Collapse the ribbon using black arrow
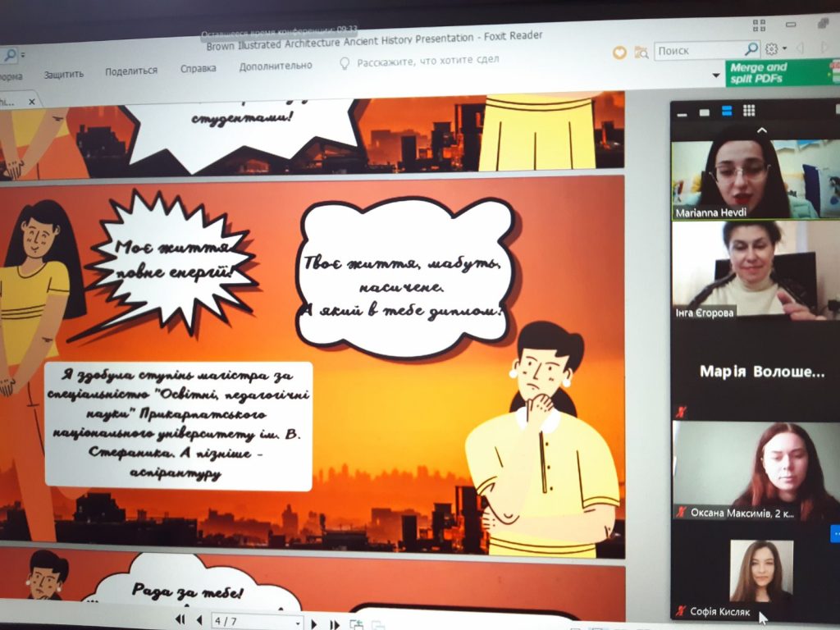 click(716, 76)
